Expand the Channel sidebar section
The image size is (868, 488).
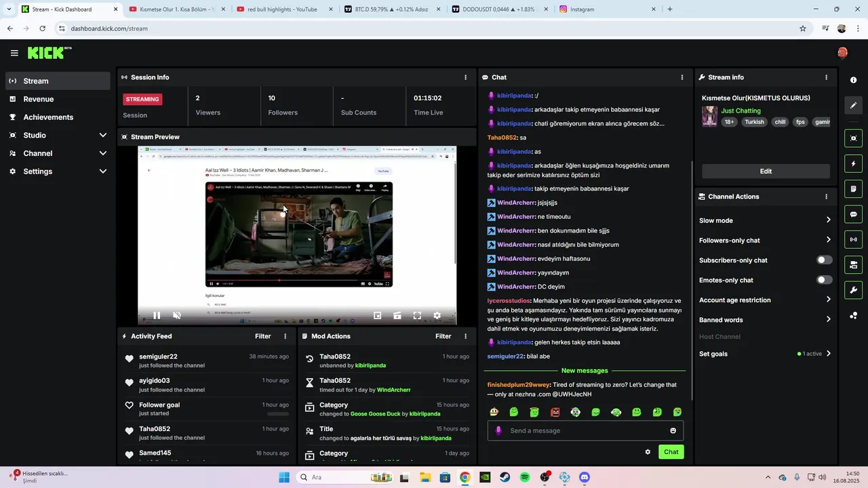click(x=58, y=153)
